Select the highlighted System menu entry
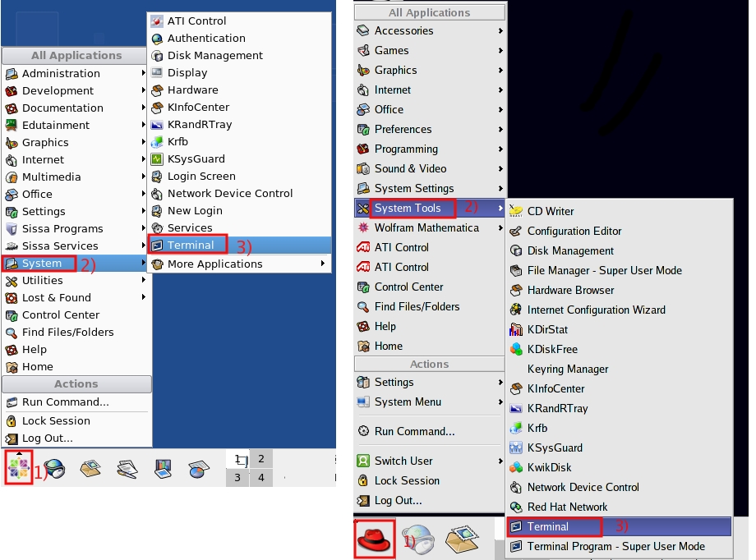The height and width of the screenshot is (560, 756). (75, 263)
